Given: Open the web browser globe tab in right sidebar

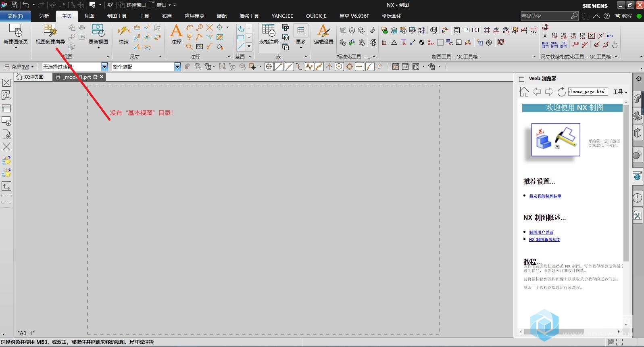Looking at the screenshot, I should [637, 177].
